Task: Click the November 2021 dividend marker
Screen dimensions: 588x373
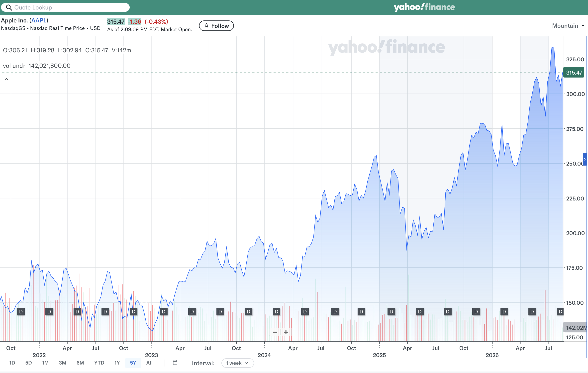Action: [x=21, y=311]
